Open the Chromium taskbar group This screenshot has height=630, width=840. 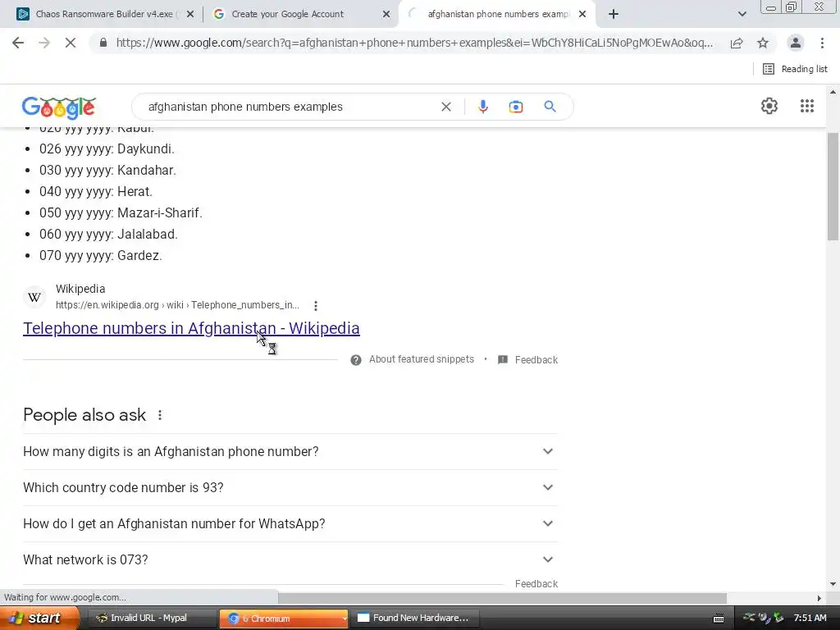(283, 619)
